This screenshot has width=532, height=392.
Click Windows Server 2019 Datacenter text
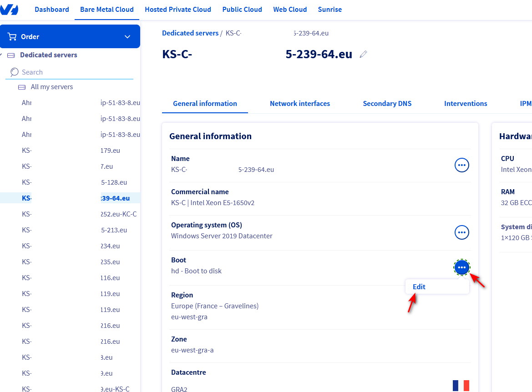coord(222,236)
